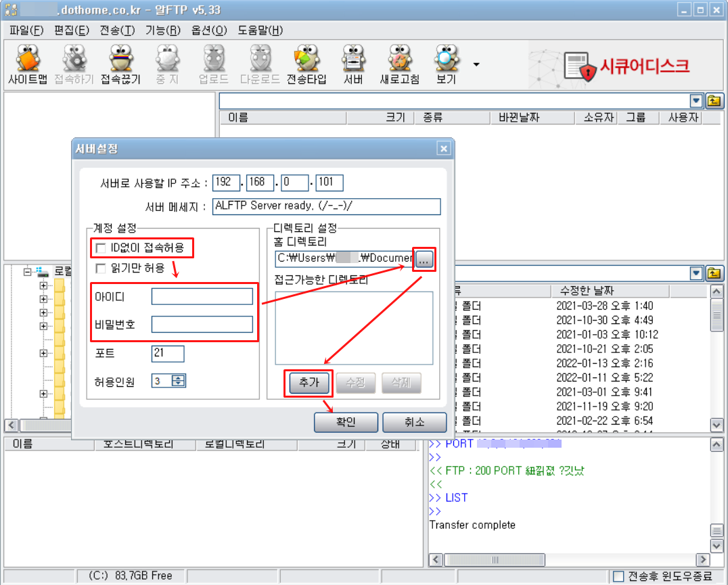Click the 홈 디렉토리 path field

click(344, 258)
